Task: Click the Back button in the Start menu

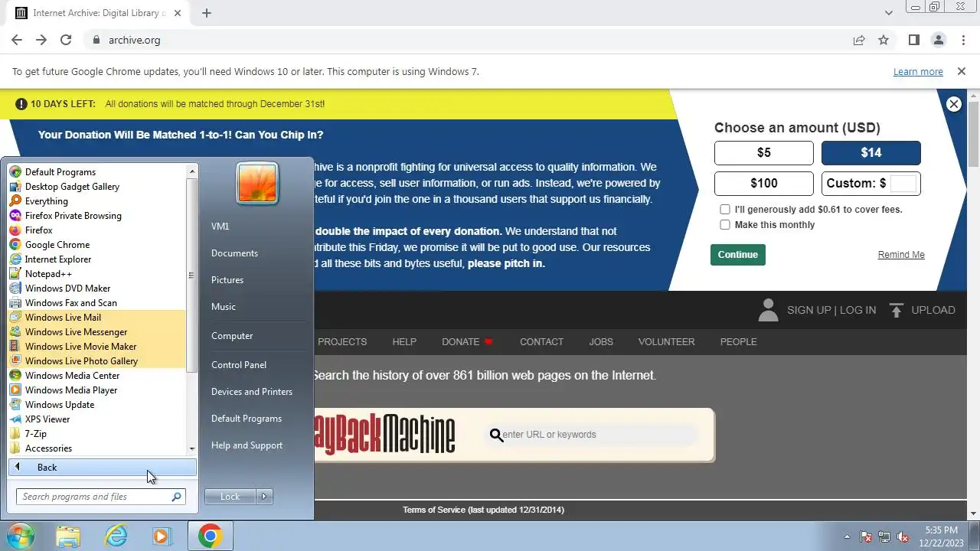Action: [x=103, y=468]
